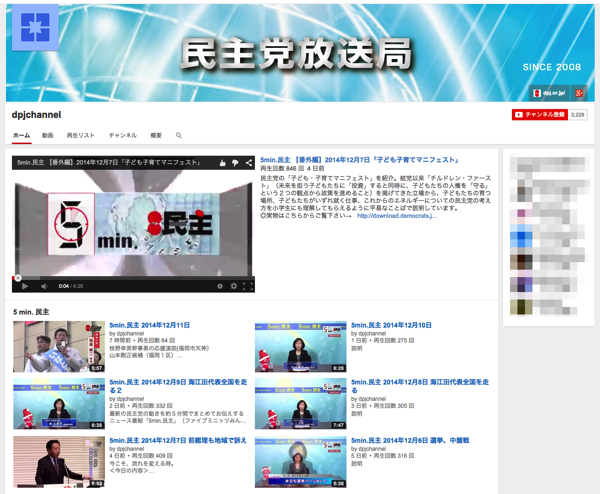Share the featured video
Screen dimensions: 600x494
(x=249, y=163)
